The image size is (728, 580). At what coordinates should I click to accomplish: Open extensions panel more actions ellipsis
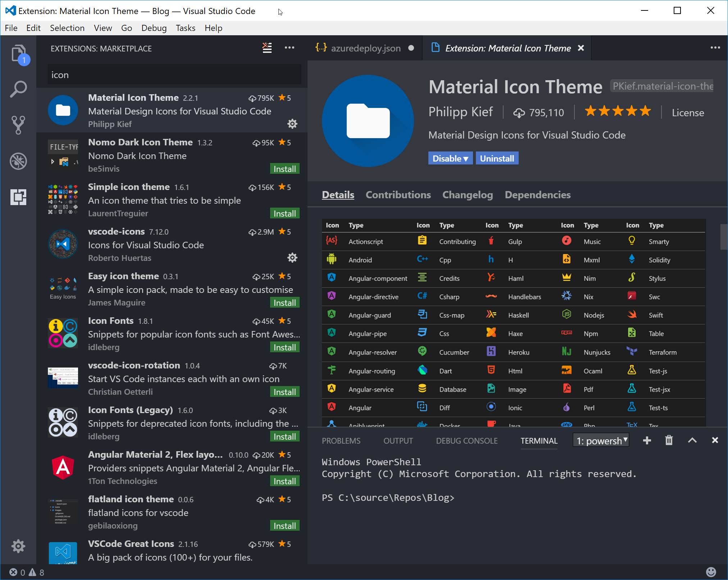coord(289,48)
